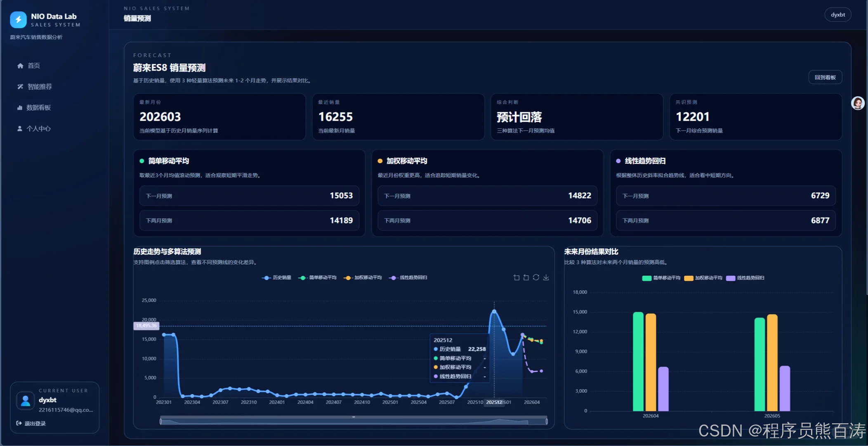Viewport: 868px width, 446px height.
Task: Click the 加权移动平均 card title
Action: [407, 161]
